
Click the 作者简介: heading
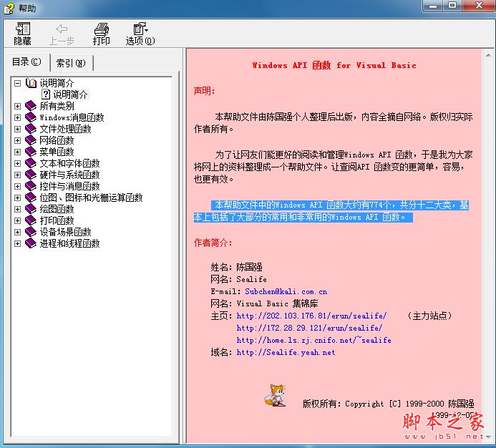click(213, 243)
